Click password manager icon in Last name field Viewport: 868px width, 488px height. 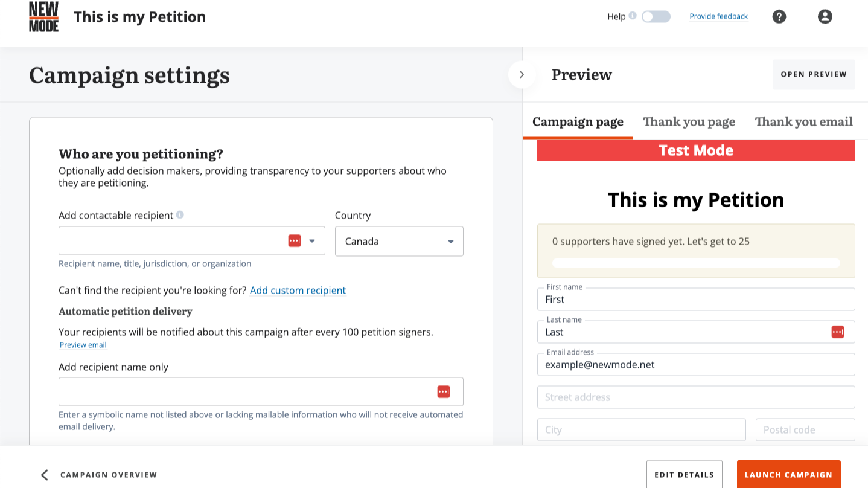click(838, 332)
